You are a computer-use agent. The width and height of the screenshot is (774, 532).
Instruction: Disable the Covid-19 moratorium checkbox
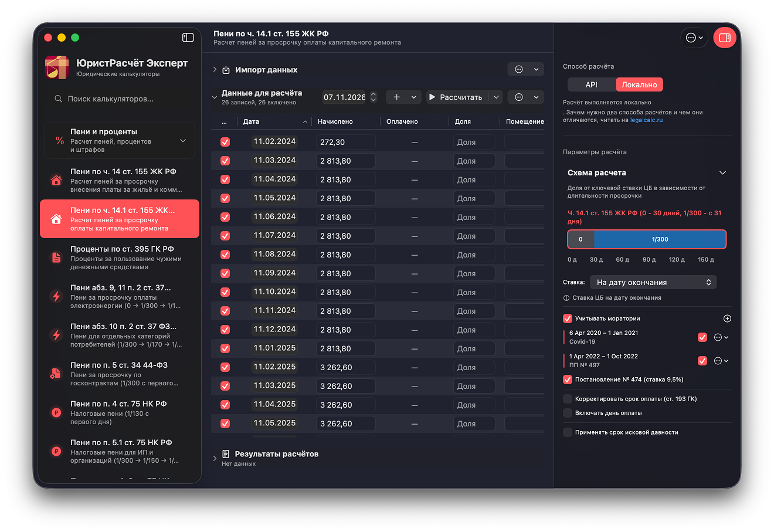(702, 337)
